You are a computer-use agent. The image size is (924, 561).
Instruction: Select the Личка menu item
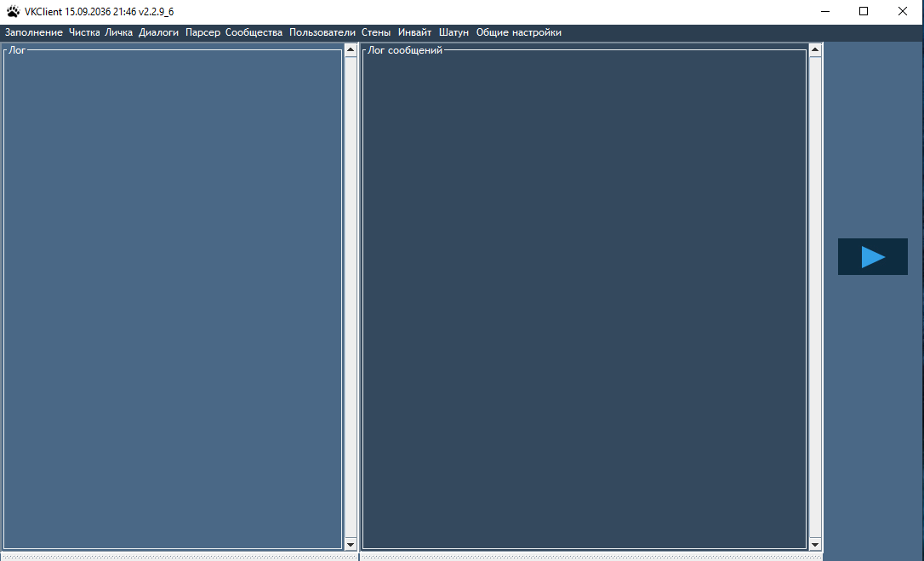118,32
